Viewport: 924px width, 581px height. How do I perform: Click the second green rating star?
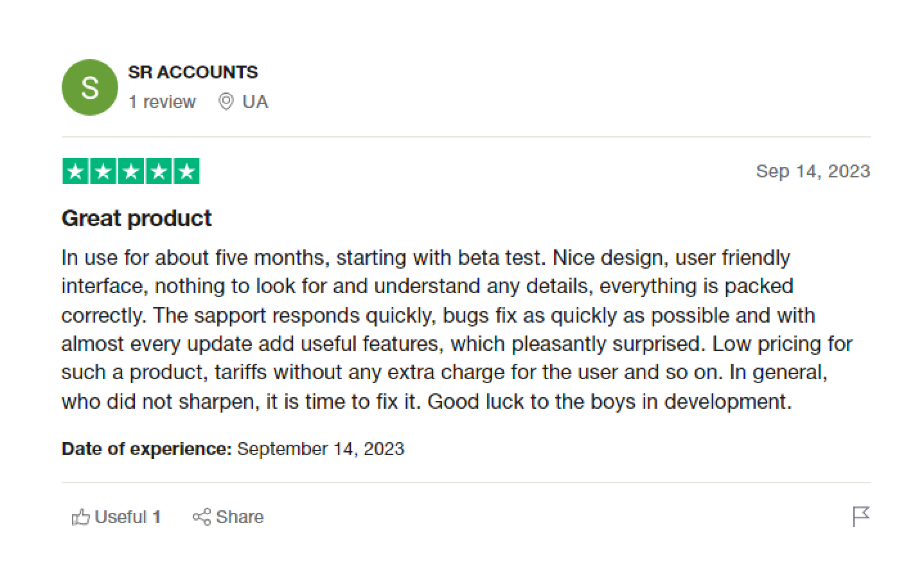103,172
